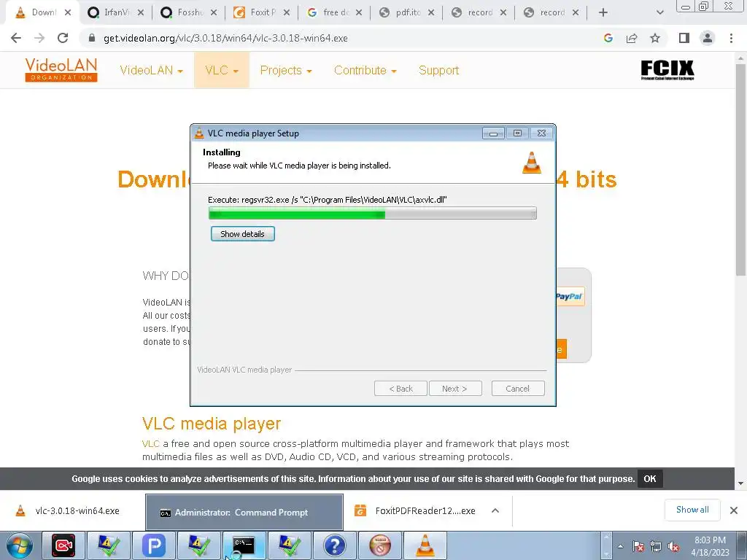
Task: Open a new browser tab
Action: 603,12
